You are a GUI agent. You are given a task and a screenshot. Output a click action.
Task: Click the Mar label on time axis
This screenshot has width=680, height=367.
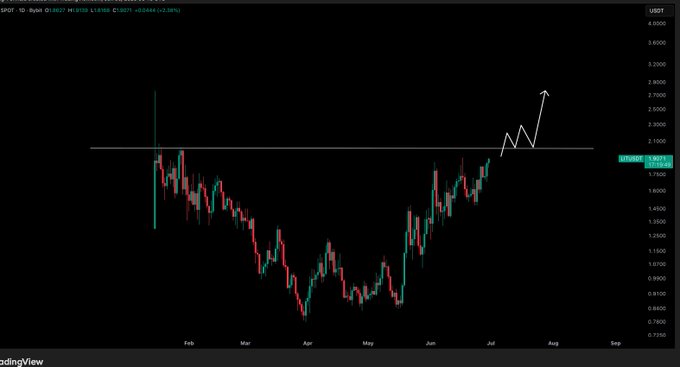(x=245, y=343)
